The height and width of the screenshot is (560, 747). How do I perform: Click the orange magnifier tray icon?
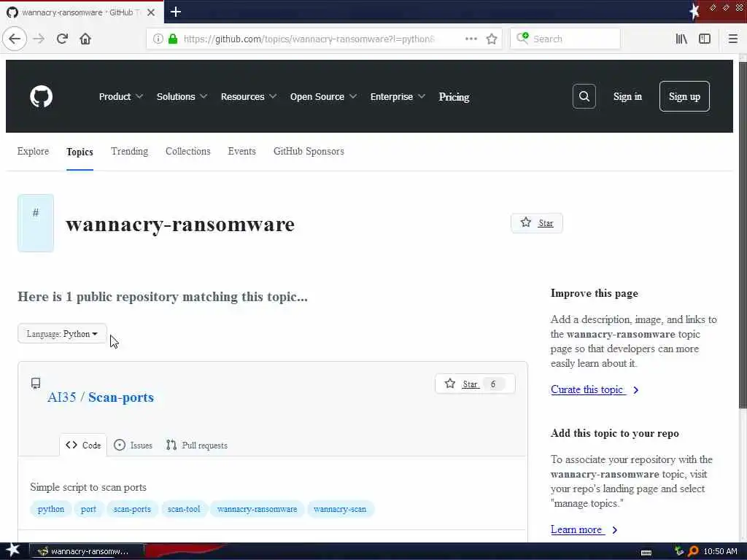coord(693,551)
